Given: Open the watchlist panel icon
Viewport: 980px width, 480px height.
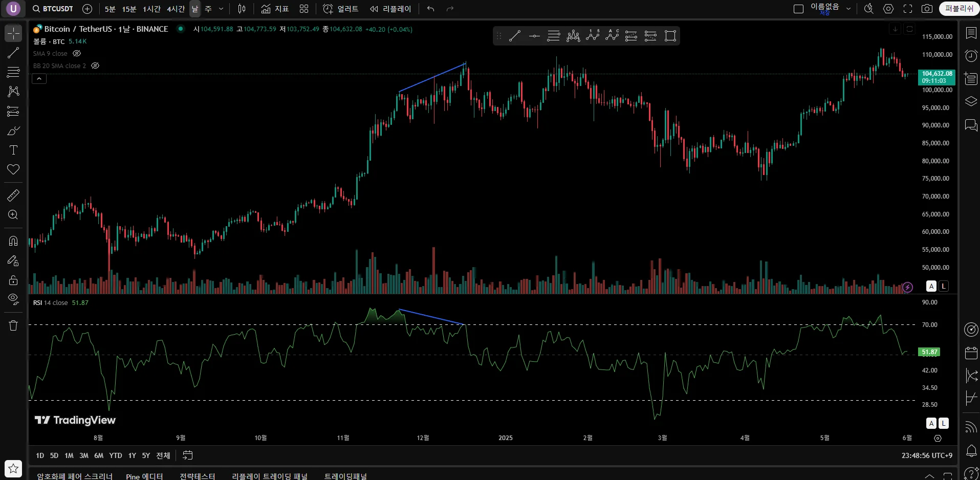Looking at the screenshot, I should [x=971, y=33].
